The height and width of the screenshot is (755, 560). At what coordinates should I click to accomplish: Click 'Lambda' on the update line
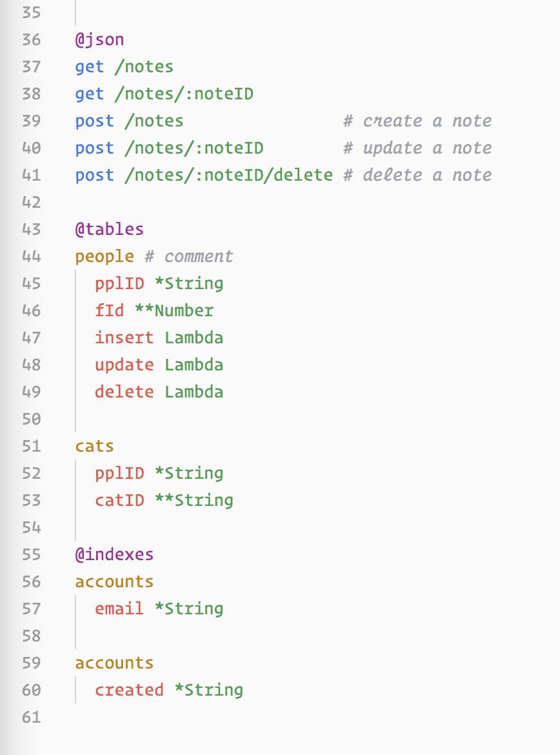[x=194, y=365]
